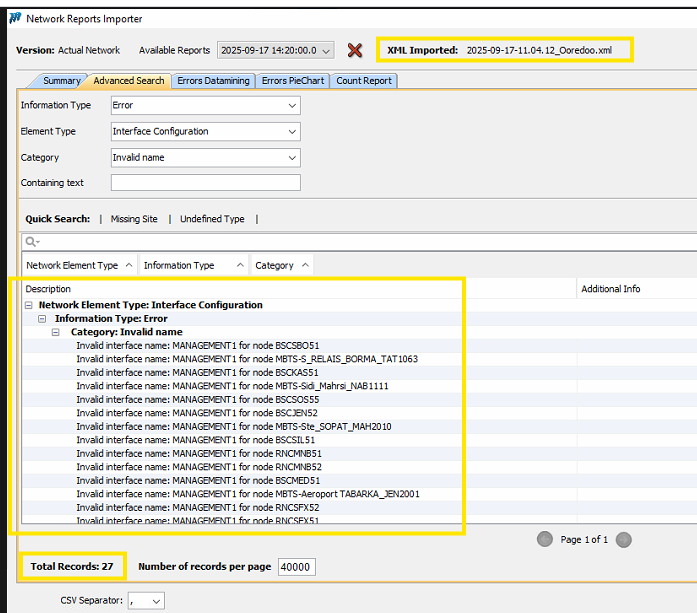
Task: Switch to the Summary tab
Action: click(x=61, y=81)
